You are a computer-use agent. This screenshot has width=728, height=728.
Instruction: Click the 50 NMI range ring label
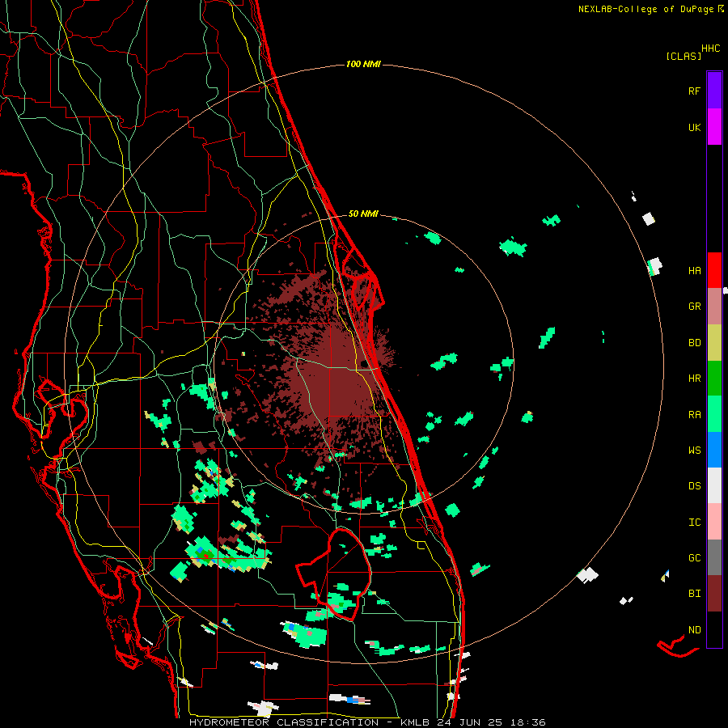pyautogui.click(x=363, y=214)
